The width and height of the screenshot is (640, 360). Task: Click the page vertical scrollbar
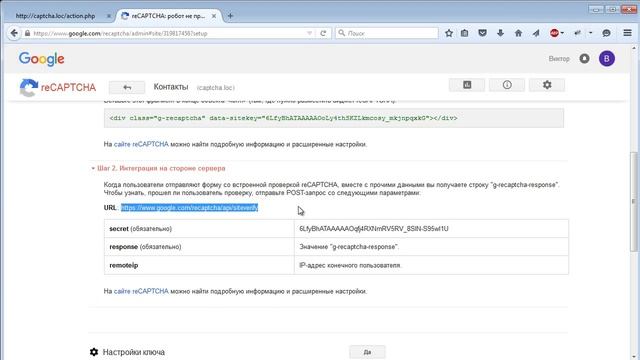(634, 203)
